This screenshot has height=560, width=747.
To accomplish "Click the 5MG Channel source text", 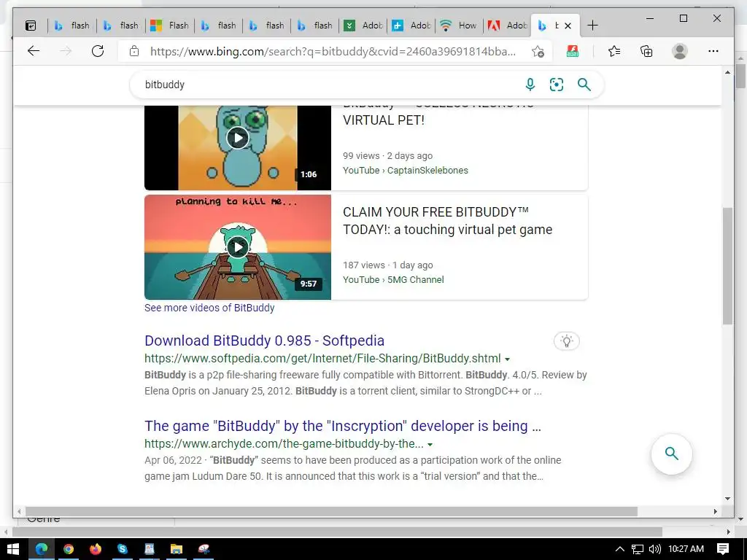I will tap(415, 280).
